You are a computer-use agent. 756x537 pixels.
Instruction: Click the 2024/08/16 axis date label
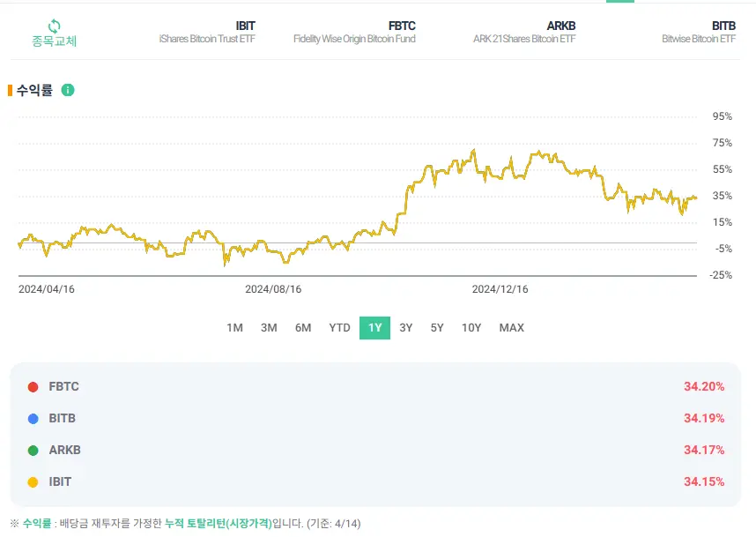(273, 289)
